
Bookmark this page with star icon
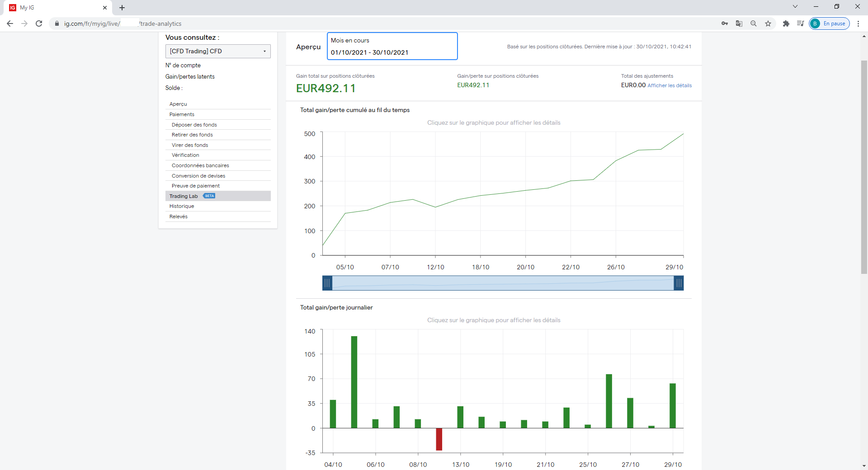(768, 23)
